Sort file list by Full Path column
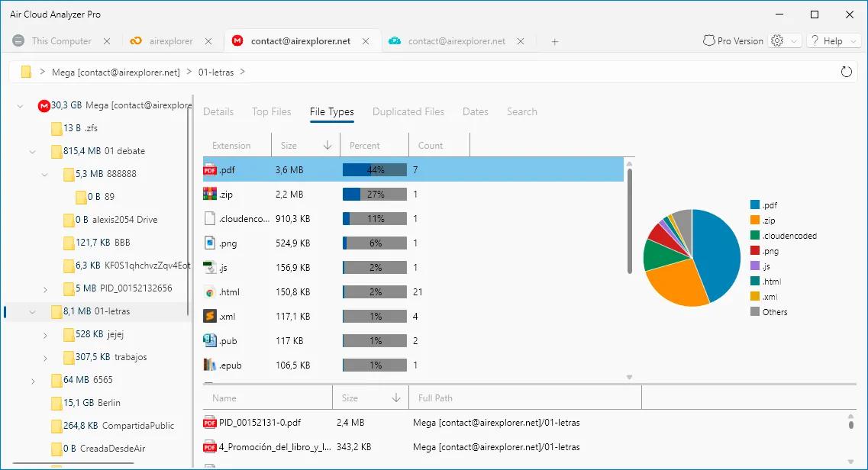868x470 pixels. coord(524,398)
